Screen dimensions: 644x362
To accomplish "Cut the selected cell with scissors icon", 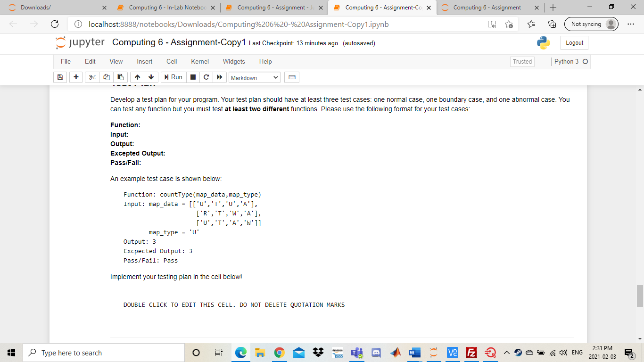I will click(x=92, y=77).
